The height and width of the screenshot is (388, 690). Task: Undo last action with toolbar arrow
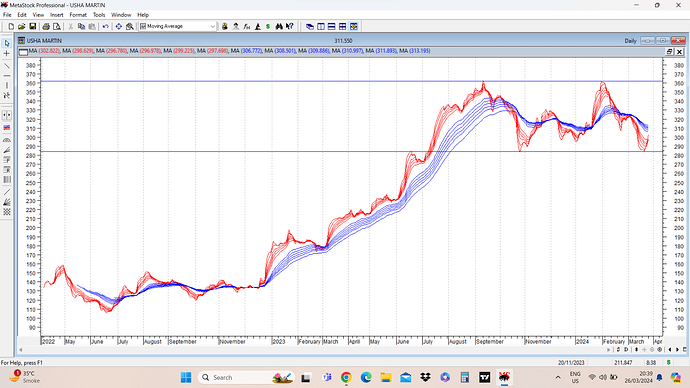tap(106, 26)
